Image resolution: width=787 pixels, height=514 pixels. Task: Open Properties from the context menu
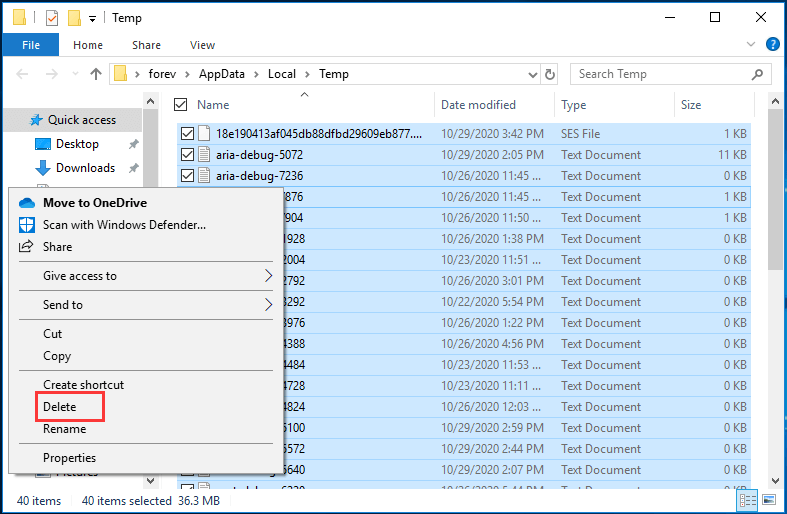[x=146, y=458]
